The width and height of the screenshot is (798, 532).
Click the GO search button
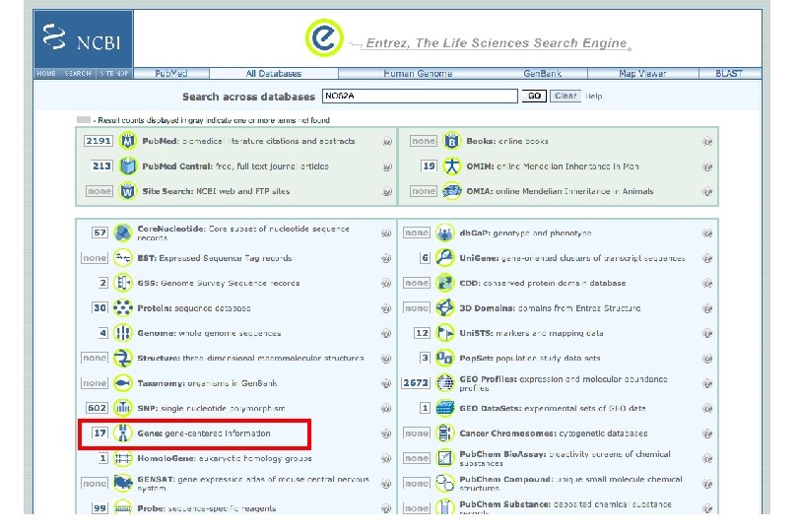point(534,96)
